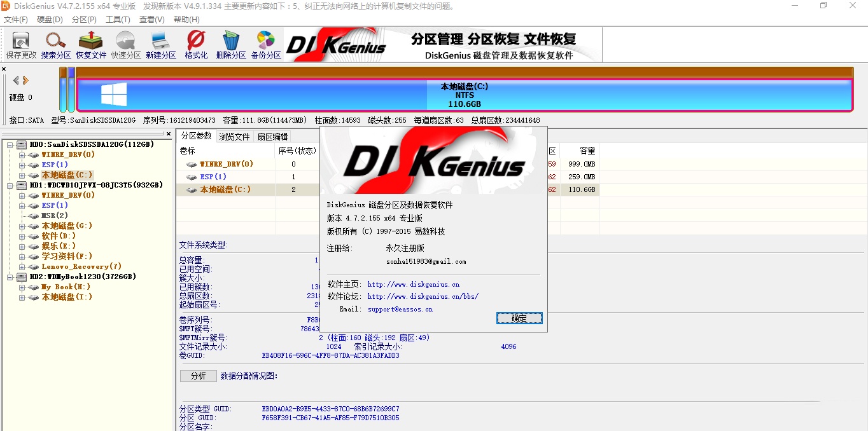Open the diskgenius.cn/bbs/ forum link
Image resolution: width=868 pixels, height=431 pixels.
pyautogui.click(x=423, y=296)
